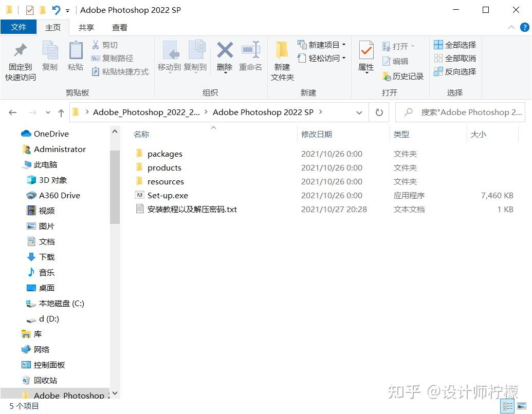Navigate back with the left arrow
Viewport: 532px width, 414px height.
tap(12, 112)
